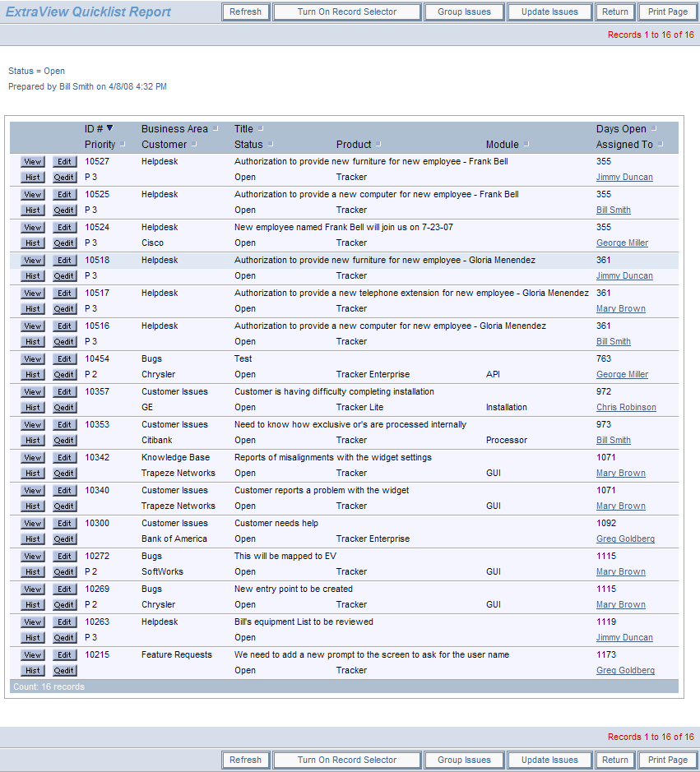View issue 10527
Image resolution: width=700 pixels, height=772 pixels.
point(33,162)
